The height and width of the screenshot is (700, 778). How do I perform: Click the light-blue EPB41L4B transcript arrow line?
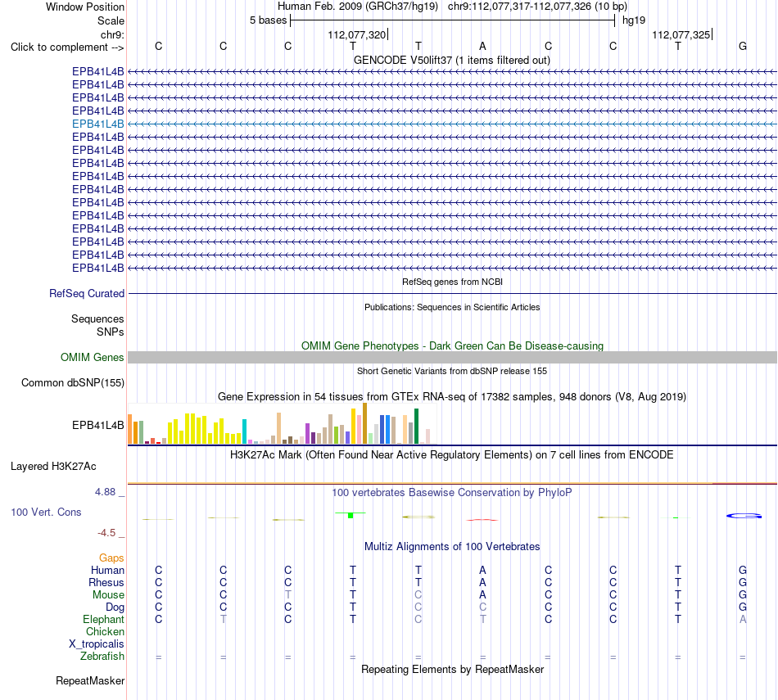point(452,124)
